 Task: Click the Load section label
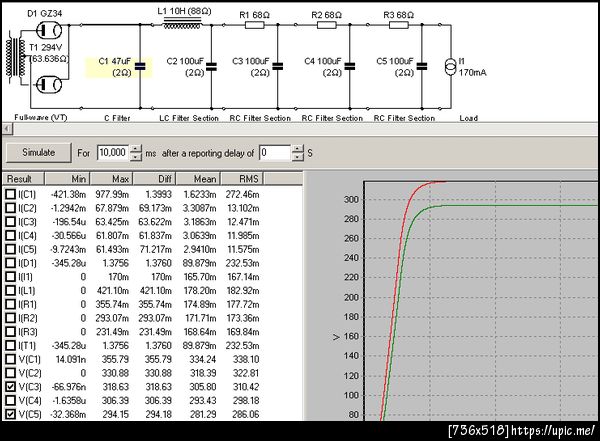(468, 118)
